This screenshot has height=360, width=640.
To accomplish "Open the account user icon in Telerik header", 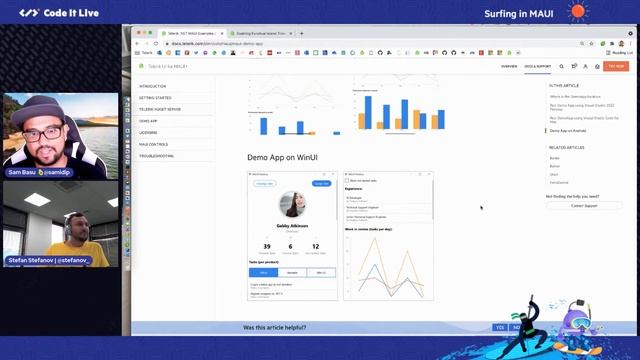I will [585, 66].
